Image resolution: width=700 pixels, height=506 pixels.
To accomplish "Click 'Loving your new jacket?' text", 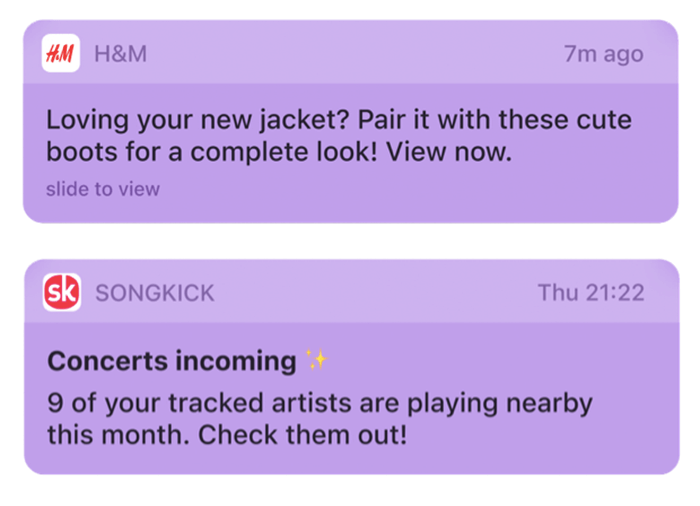I will (x=197, y=120).
